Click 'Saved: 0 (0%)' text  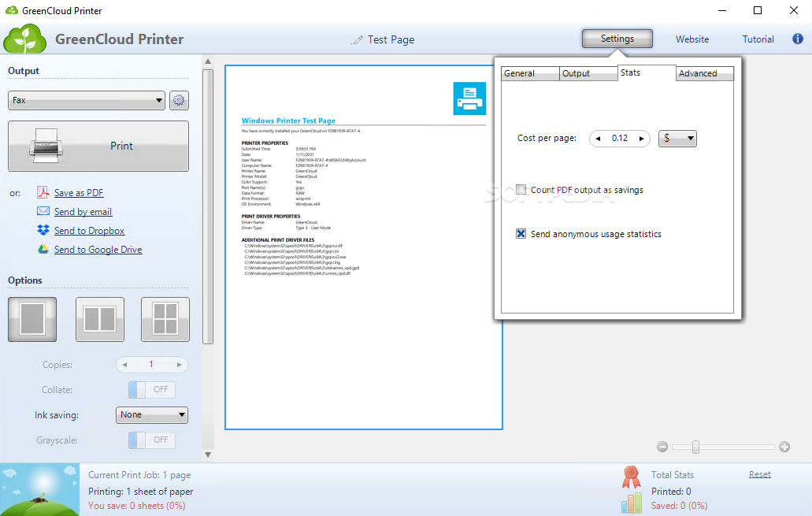coord(679,506)
